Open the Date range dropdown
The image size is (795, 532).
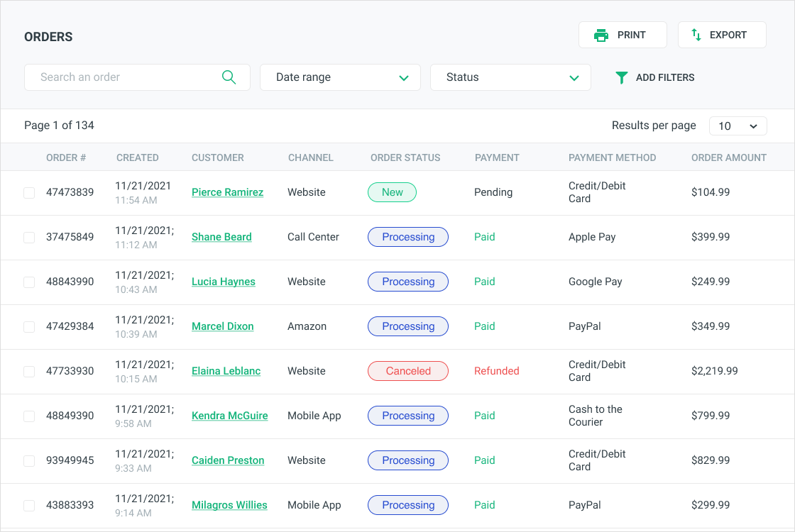coord(340,77)
